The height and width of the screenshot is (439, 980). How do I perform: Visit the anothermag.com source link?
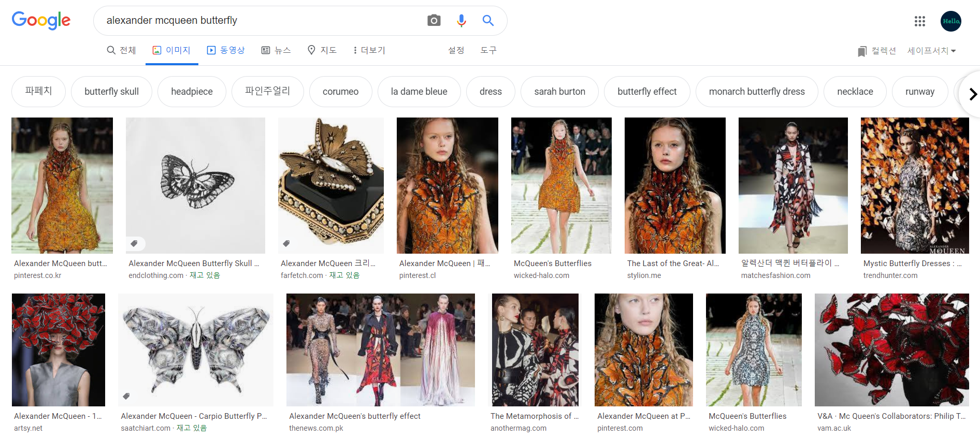point(518,428)
